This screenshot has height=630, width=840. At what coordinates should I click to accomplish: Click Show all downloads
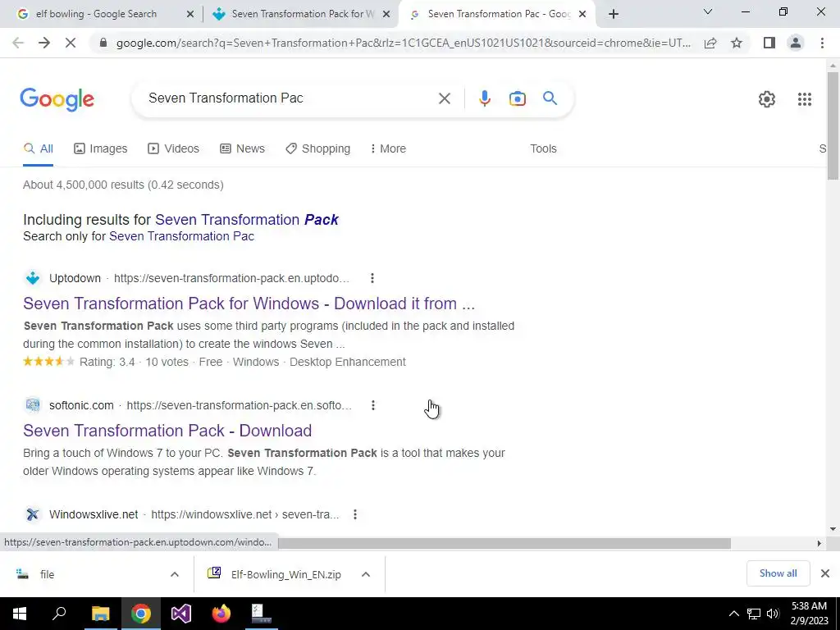[778, 573]
